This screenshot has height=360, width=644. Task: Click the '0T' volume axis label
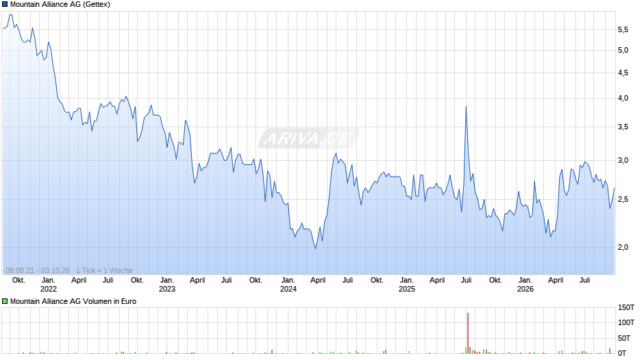(x=622, y=353)
